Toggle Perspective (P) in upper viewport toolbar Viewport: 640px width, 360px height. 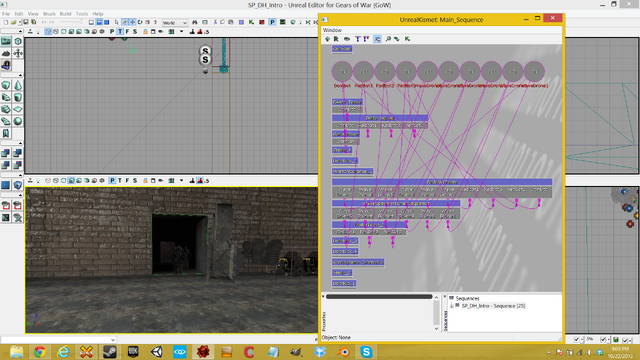(x=112, y=31)
